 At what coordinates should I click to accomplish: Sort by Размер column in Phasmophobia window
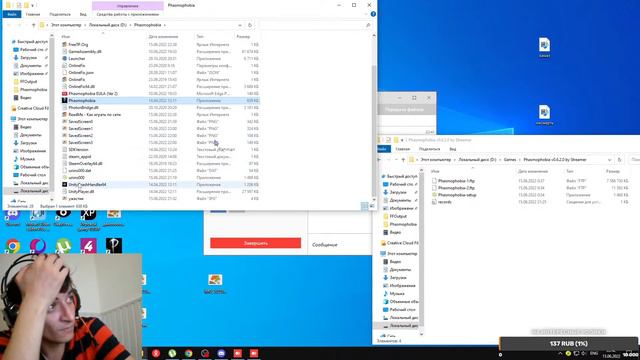[x=243, y=36]
